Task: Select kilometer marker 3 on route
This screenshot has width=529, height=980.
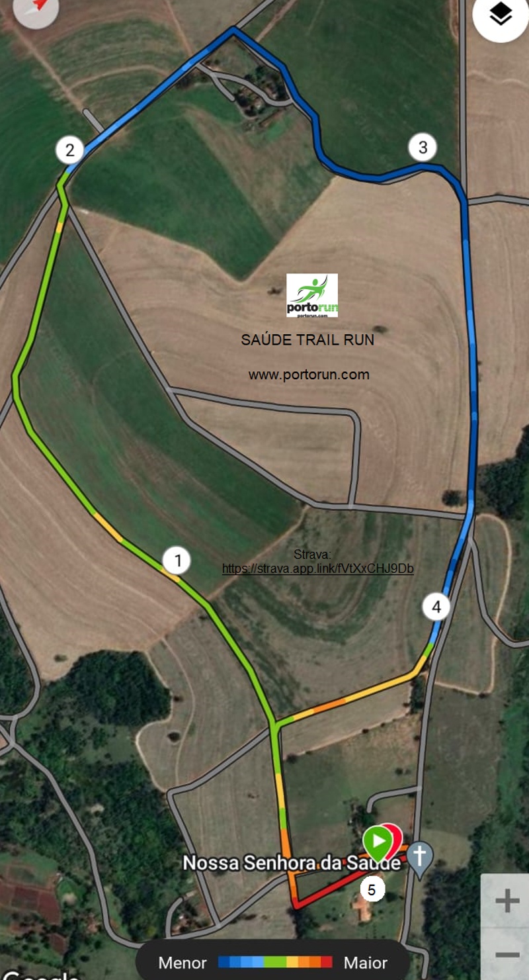Action: (423, 147)
